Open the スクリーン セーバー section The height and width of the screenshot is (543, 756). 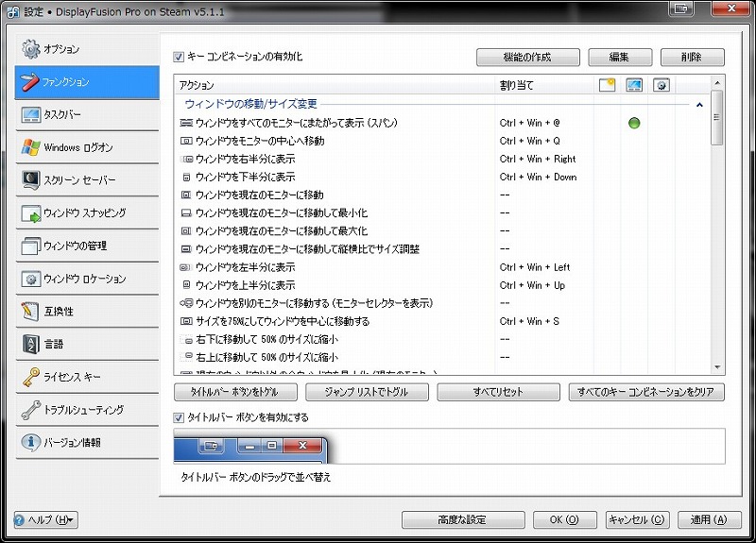87,180
